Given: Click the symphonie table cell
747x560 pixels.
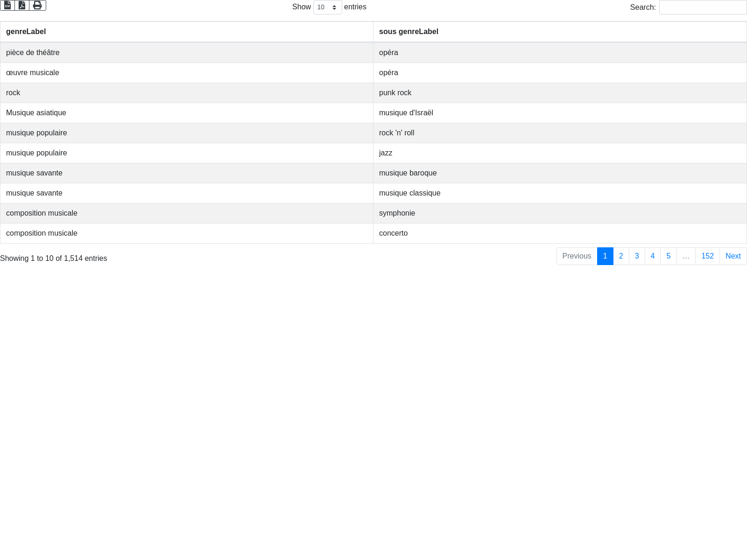Looking at the screenshot, I should pyautogui.click(x=397, y=213).
